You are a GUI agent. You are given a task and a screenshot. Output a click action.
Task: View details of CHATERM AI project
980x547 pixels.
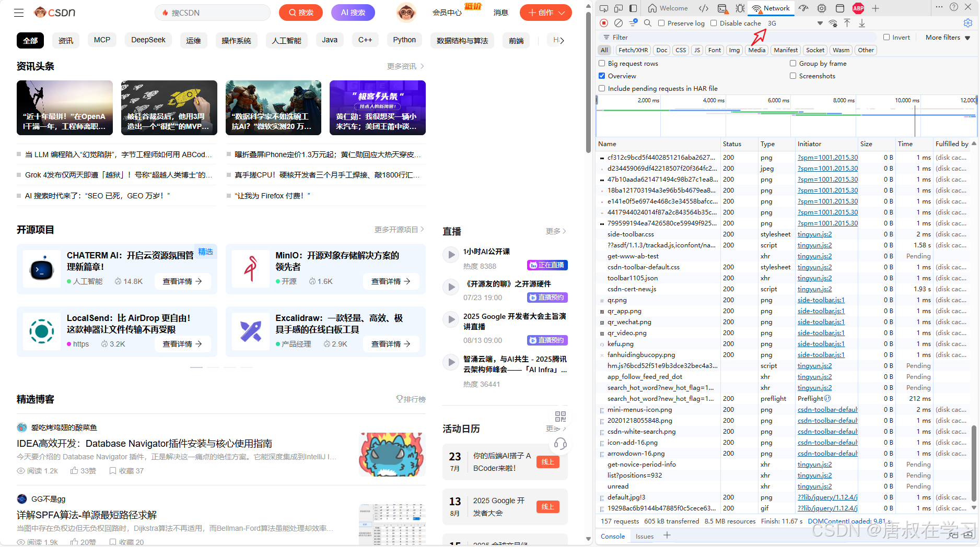[x=182, y=281]
